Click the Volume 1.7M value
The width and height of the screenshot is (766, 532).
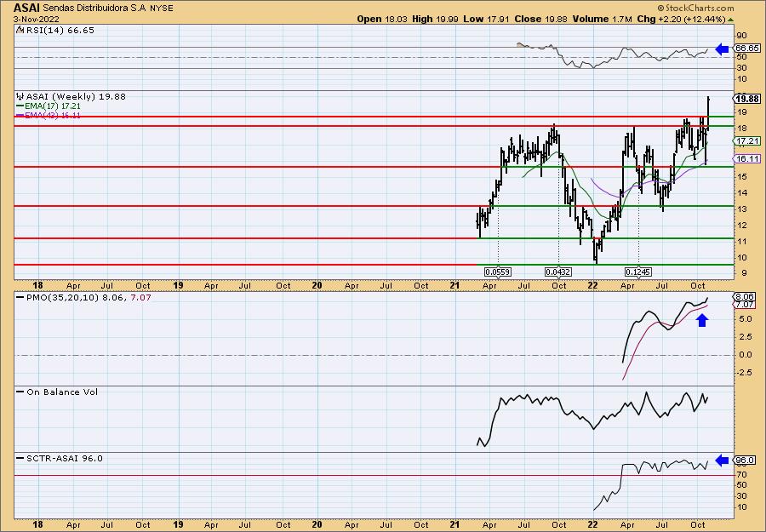tap(603, 19)
